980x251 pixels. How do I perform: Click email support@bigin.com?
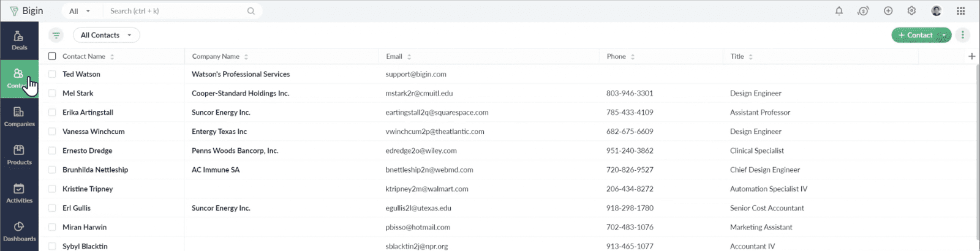416,74
